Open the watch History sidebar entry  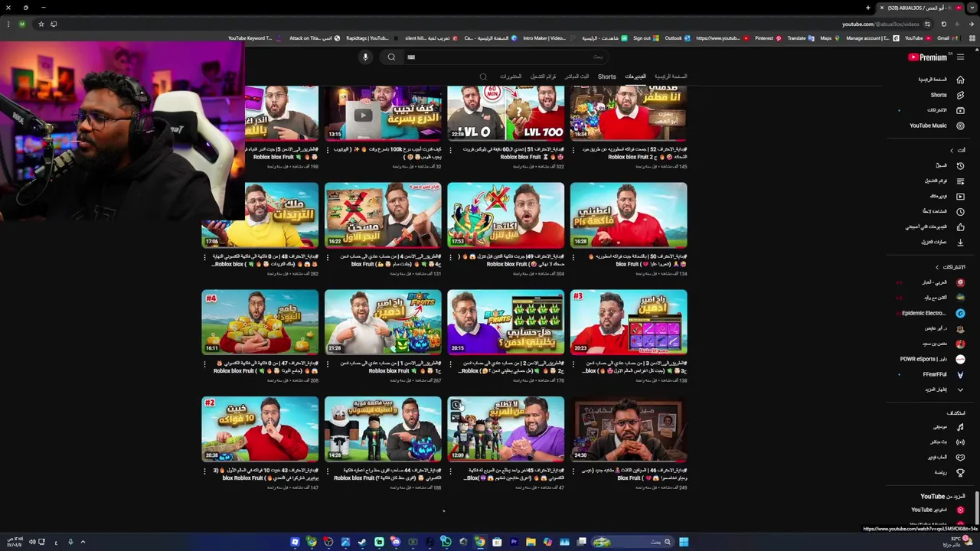tap(948, 165)
